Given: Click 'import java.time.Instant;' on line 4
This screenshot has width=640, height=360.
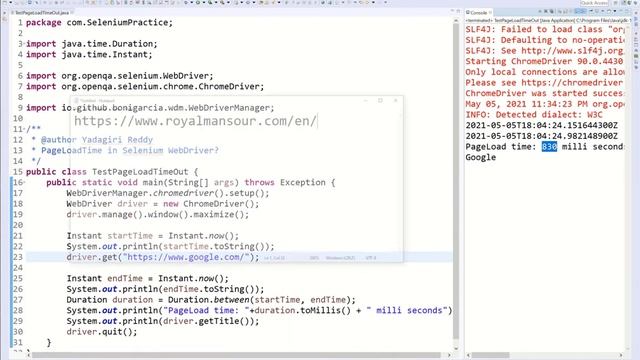Looking at the screenshot, I should (89, 54).
